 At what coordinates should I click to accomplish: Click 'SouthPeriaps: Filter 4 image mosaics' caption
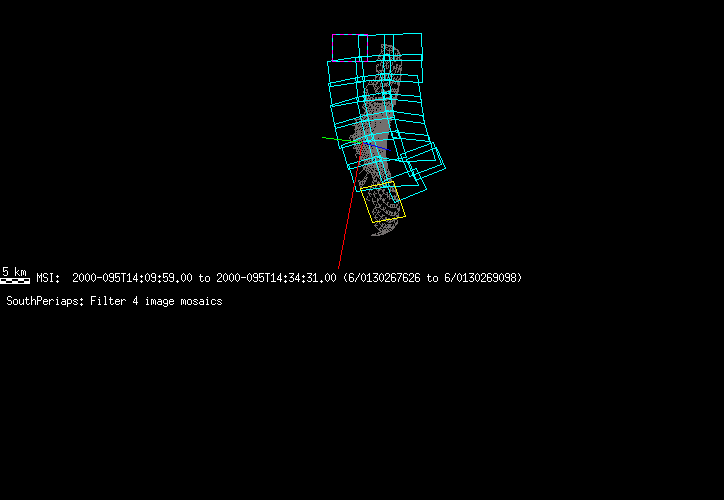pos(115,301)
